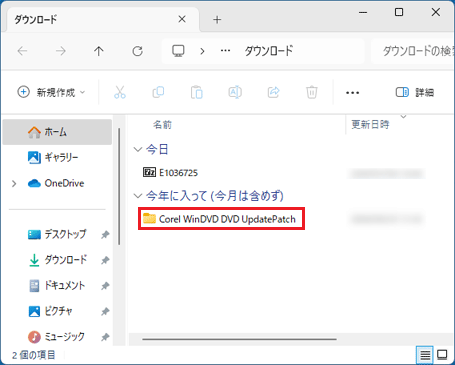Unpin デスクトップ using its pin icon

105,235
